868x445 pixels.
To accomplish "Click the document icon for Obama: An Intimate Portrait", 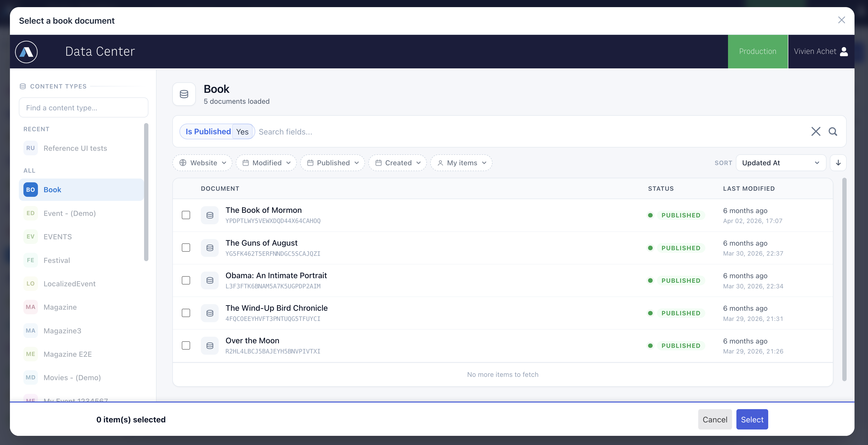I will click(x=209, y=280).
